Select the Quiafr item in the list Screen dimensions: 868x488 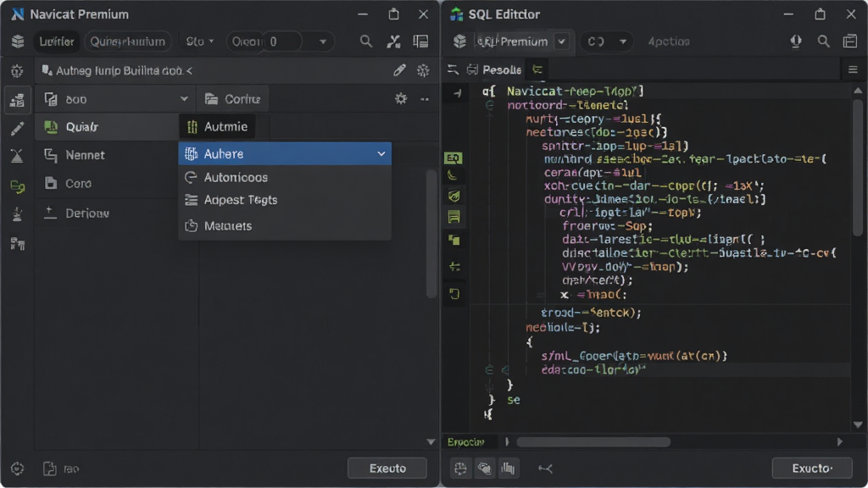click(108, 127)
